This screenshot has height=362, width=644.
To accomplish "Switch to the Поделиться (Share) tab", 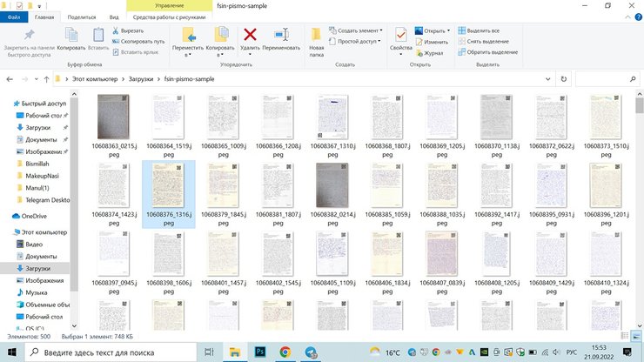I will point(82,17).
